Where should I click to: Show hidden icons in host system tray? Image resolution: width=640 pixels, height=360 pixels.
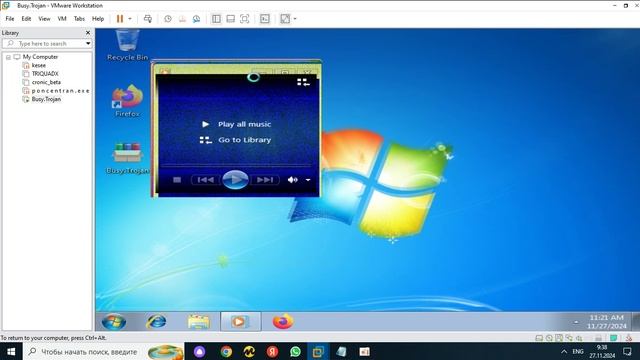point(564,351)
